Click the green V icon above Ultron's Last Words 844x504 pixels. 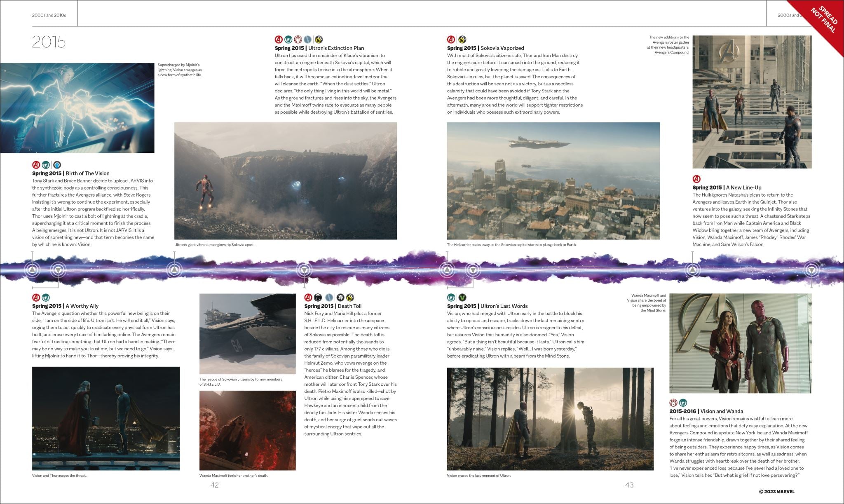462,298
